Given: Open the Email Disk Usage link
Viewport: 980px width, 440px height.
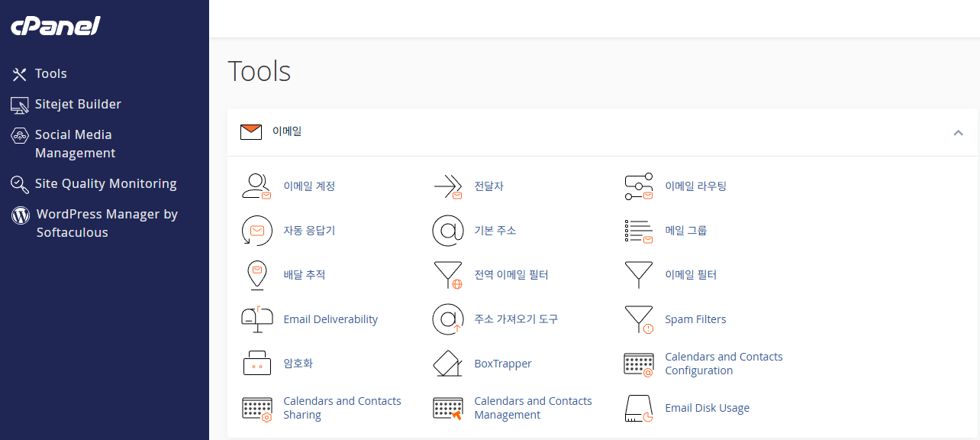Looking at the screenshot, I should pyautogui.click(x=707, y=408).
